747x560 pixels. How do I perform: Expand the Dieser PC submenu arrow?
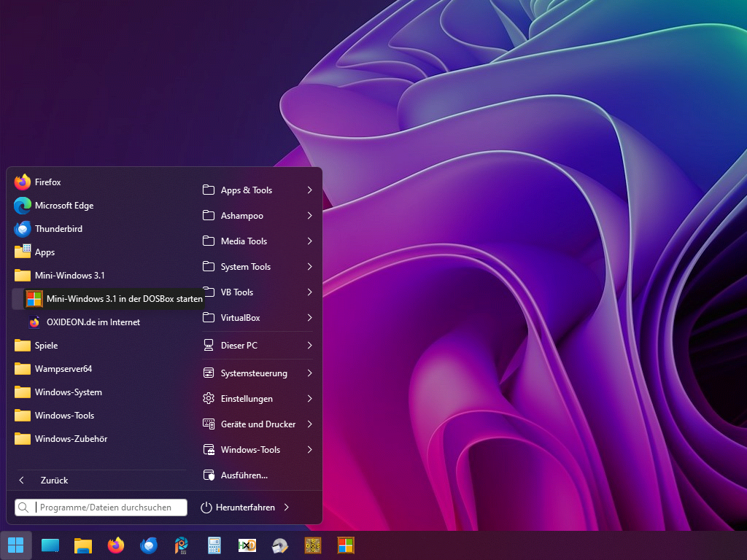[309, 345]
